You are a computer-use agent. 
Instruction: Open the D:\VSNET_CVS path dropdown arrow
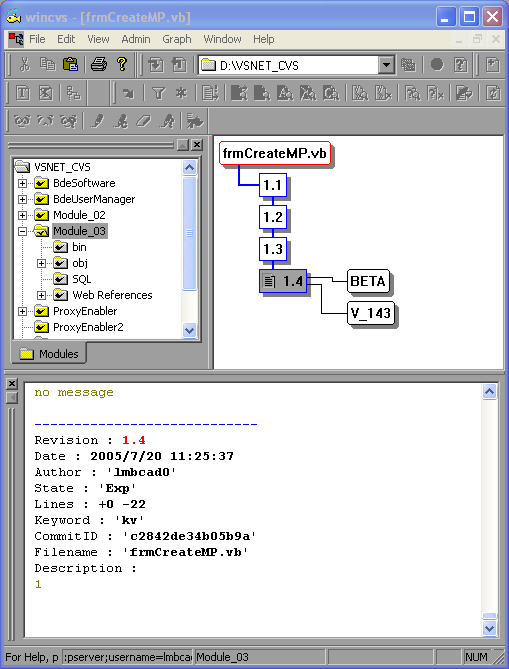[x=386, y=65]
